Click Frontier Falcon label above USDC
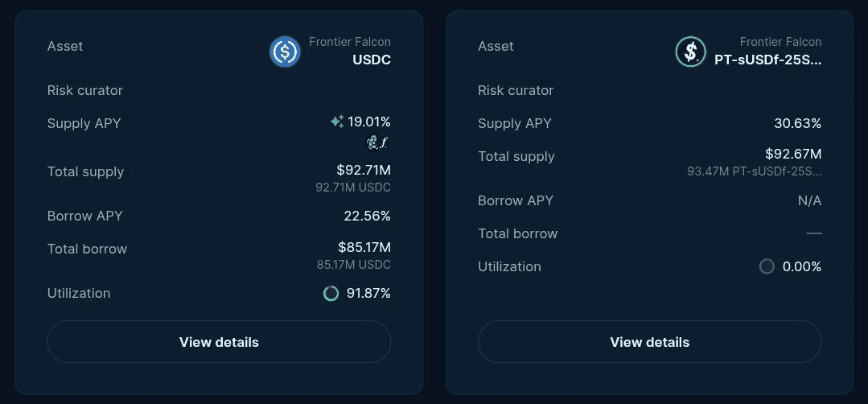The width and height of the screenshot is (868, 404). pos(350,42)
